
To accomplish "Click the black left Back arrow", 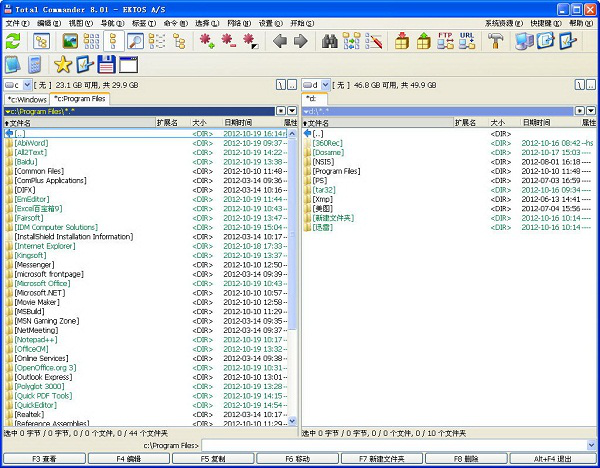I will (x=280, y=41).
